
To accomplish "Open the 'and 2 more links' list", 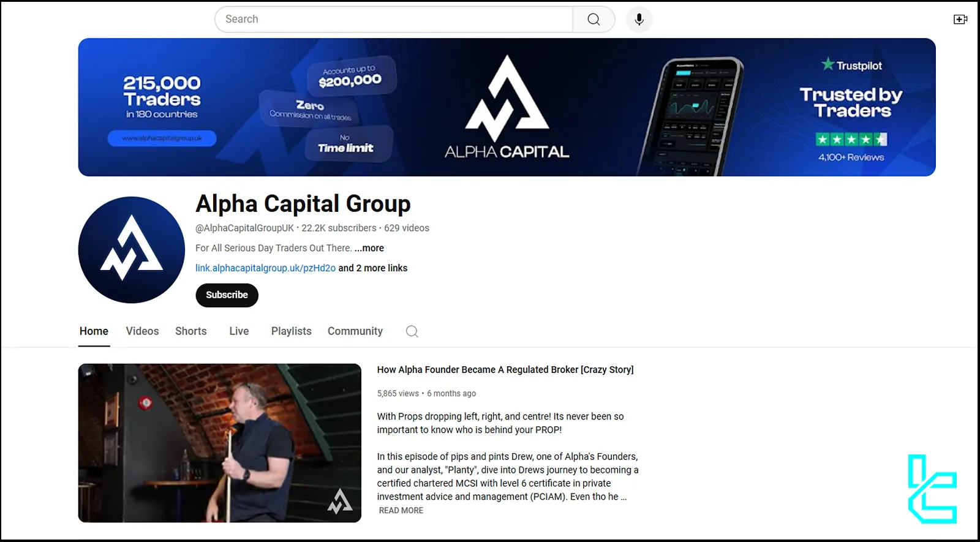I will 373,268.
